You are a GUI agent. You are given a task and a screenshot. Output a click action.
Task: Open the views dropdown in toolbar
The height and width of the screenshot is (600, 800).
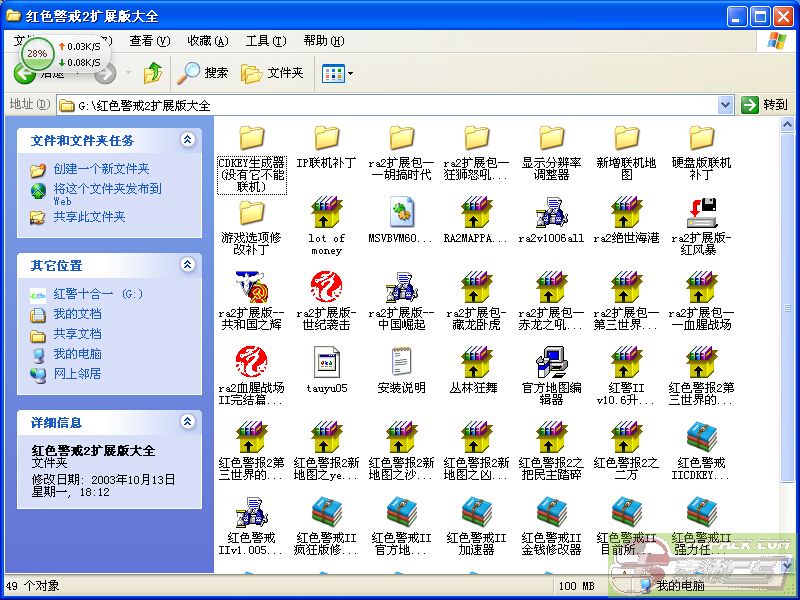[338, 73]
